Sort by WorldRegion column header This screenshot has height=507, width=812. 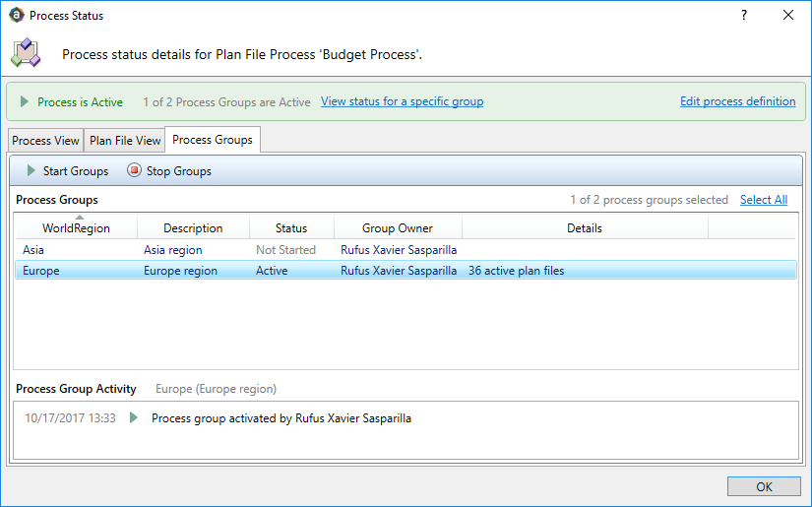[x=76, y=228]
